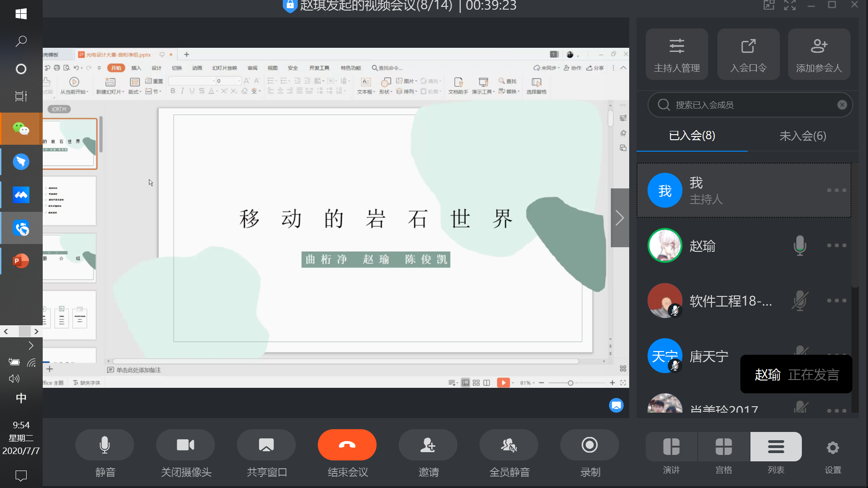Switch to 演讲 speaker view layout
This screenshot has height=488, width=868.
[671, 447]
